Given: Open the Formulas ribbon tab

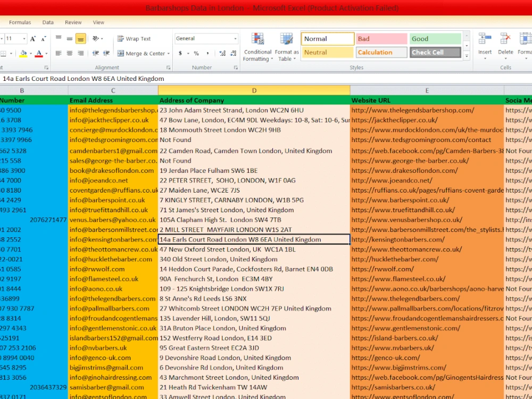Looking at the screenshot, I should [x=20, y=22].
